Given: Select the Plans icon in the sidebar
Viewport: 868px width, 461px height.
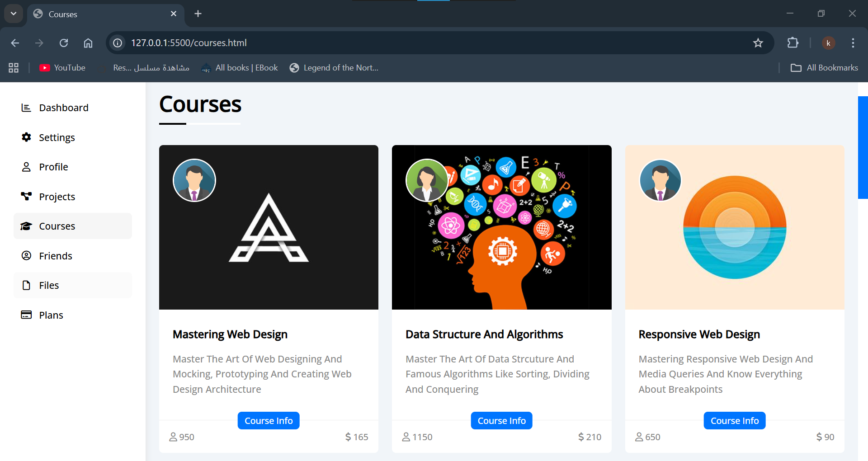Looking at the screenshot, I should (x=26, y=315).
